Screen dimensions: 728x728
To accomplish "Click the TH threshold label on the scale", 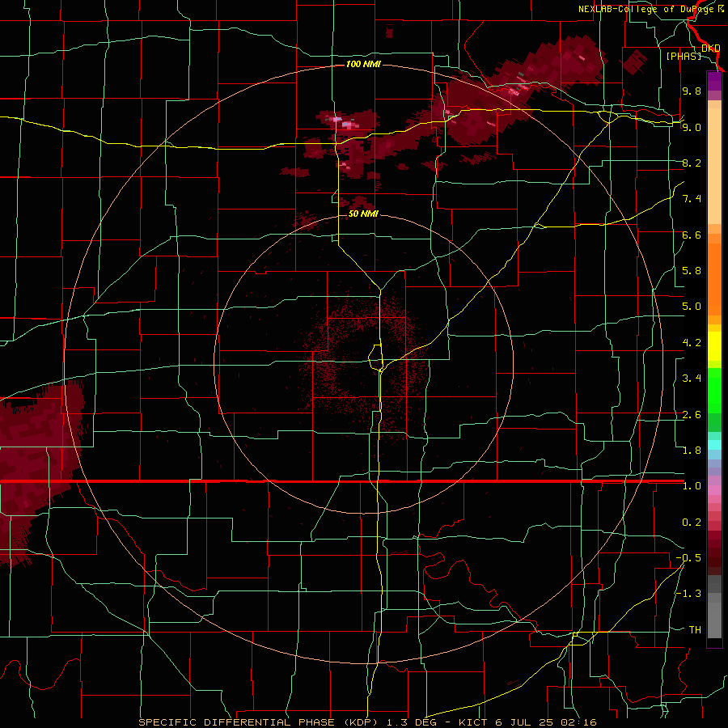I will [695, 630].
